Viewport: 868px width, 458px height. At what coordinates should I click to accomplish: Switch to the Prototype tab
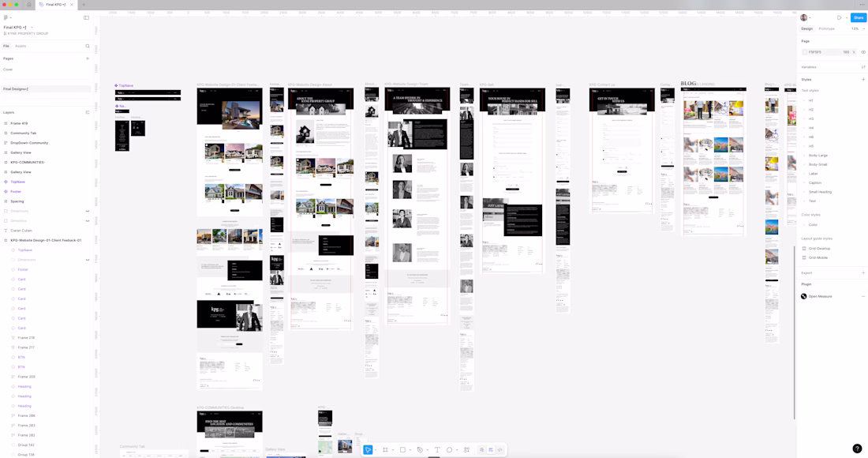coord(826,28)
